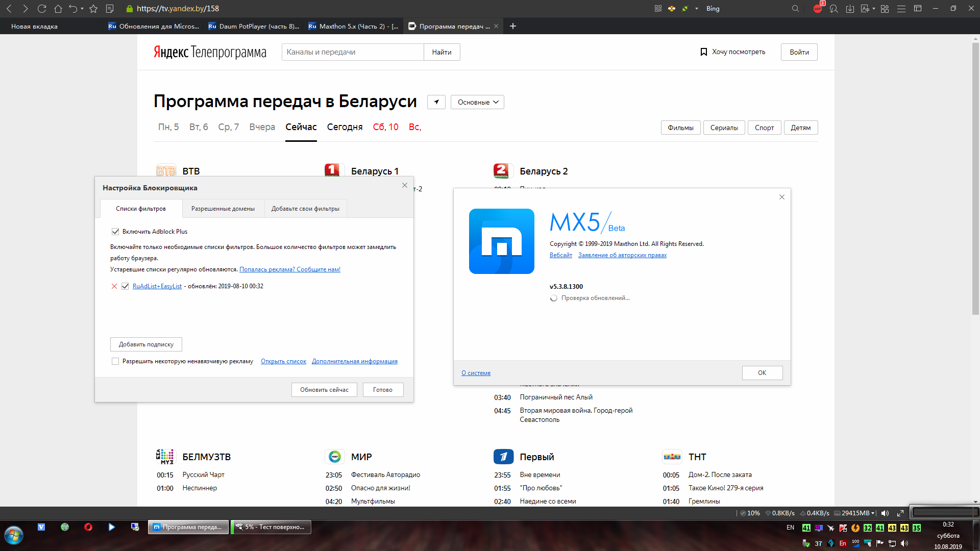Click О системе link in about dialog
Image resolution: width=980 pixels, height=551 pixels.
(476, 373)
